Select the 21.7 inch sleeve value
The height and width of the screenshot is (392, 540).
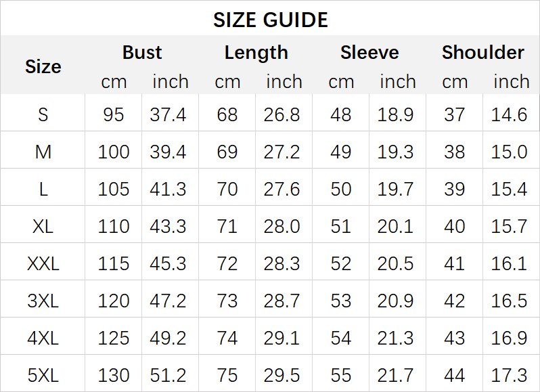396,374
